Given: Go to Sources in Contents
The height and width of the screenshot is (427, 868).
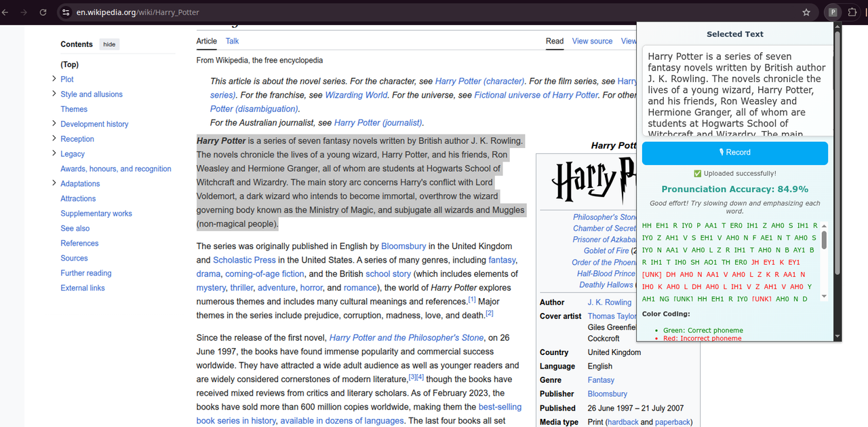Looking at the screenshot, I should tap(74, 259).
